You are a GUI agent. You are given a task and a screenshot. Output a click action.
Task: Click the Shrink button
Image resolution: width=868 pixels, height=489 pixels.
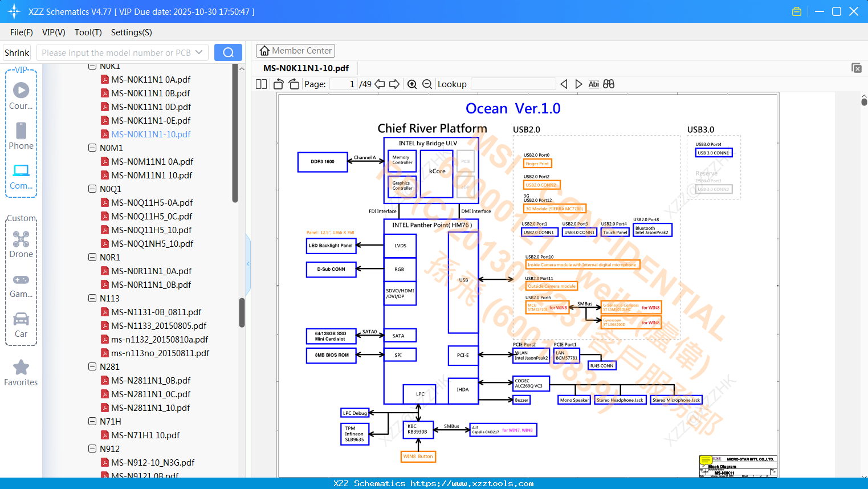click(x=17, y=52)
